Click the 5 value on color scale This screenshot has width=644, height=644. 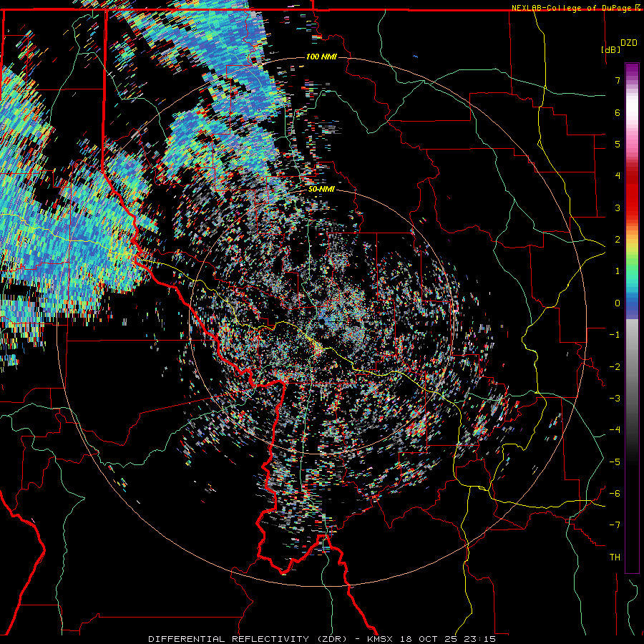618,144
